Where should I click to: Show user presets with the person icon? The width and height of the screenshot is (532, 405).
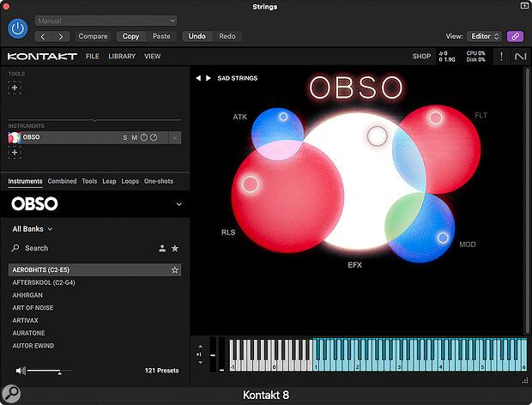click(161, 248)
